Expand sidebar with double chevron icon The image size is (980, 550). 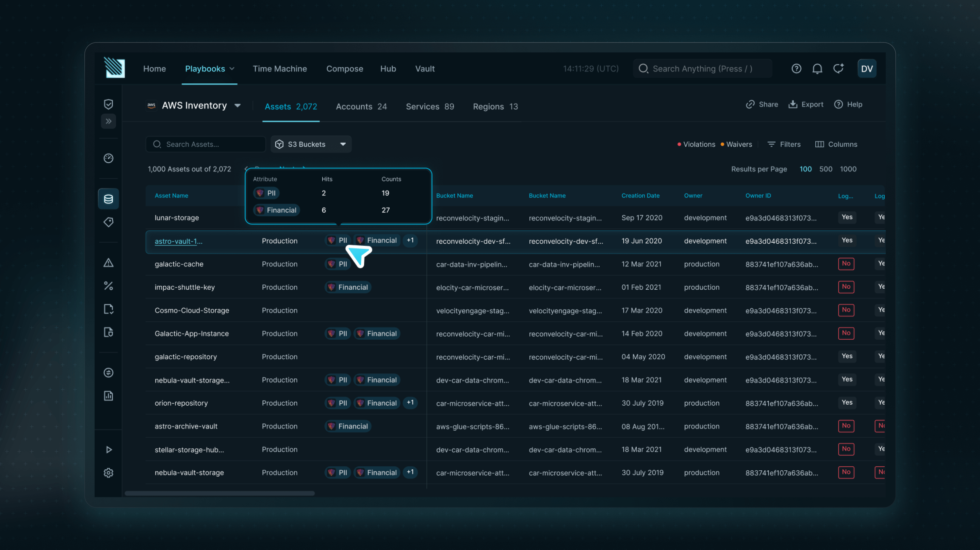pyautogui.click(x=109, y=122)
